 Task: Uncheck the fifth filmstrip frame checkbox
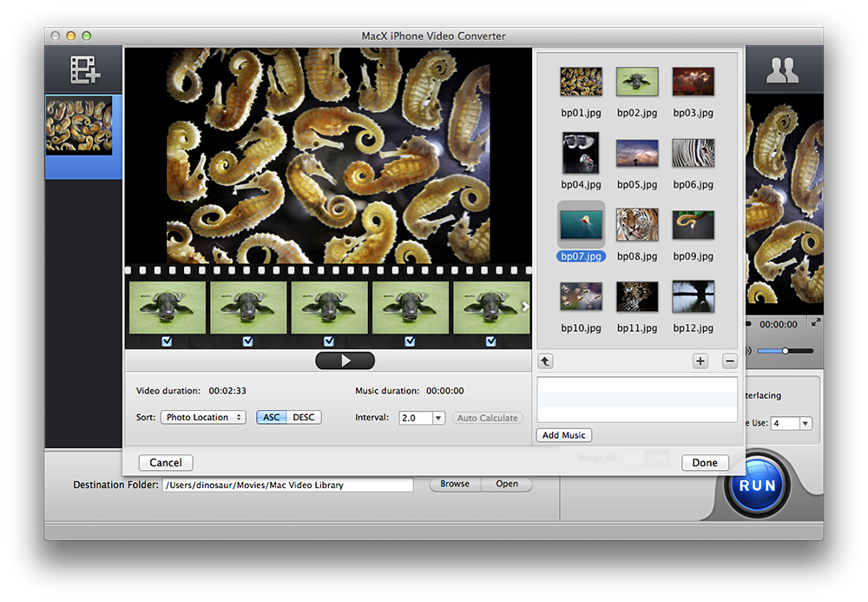pyautogui.click(x=491, y=341)
